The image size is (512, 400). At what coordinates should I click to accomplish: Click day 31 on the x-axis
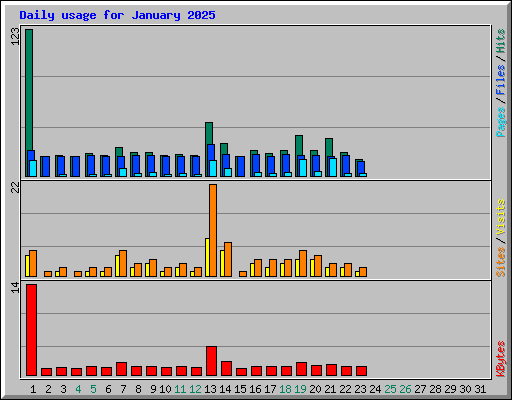click(x=480, y=389)
